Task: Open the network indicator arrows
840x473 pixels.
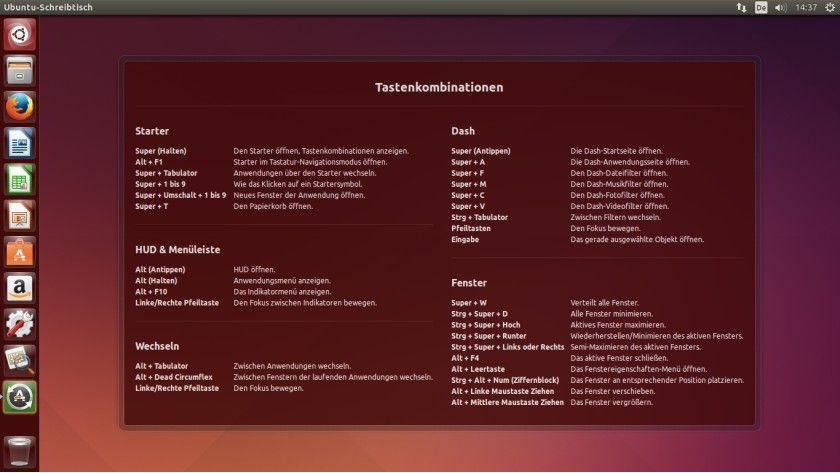Action: pos(741,7)
